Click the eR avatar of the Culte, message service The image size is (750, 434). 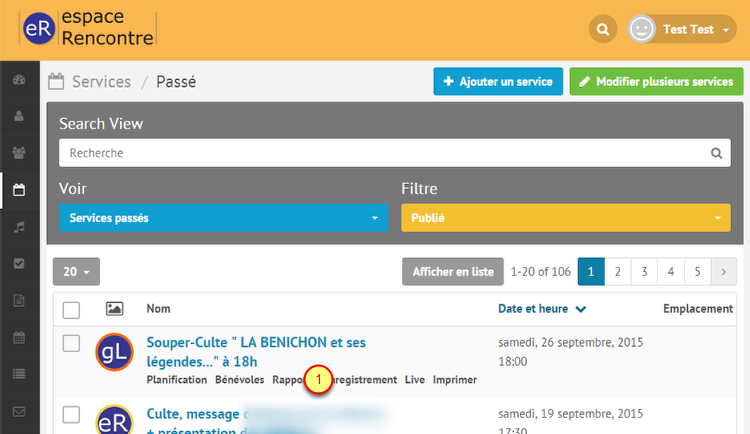pos(114,420)
